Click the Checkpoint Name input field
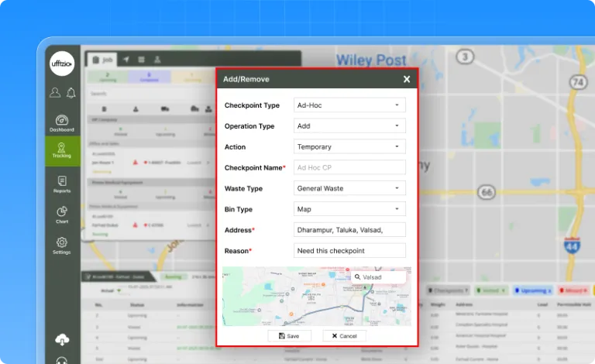The width and height of the screenshot is (595, 364). click(349, 167)
